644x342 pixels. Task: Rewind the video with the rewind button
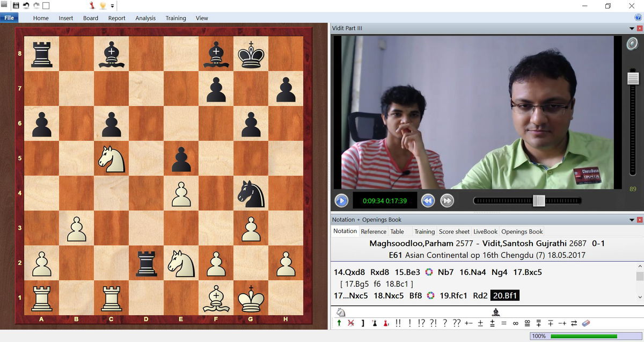(428, 201)
